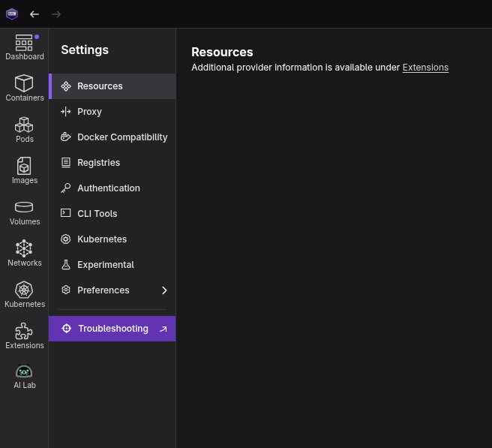Select the Registries settings item
The image size is (492, 448).
(x=112, y=163)
